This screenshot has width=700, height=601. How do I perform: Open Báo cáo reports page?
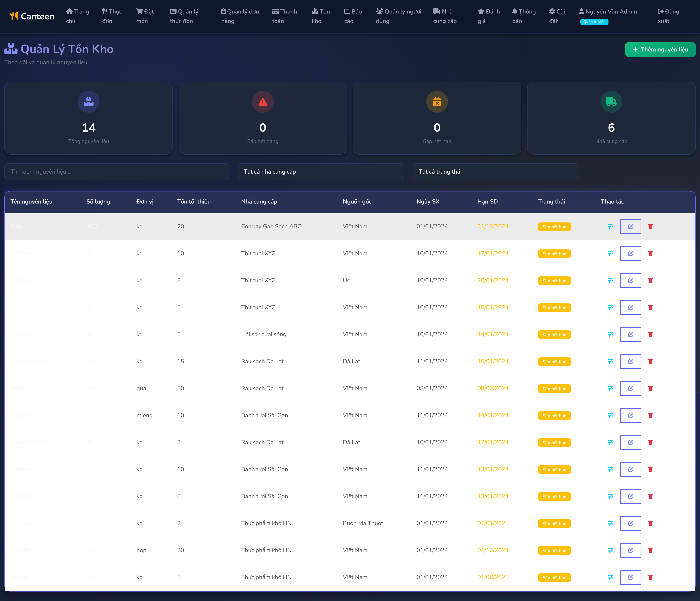click(x=353, y=16)
